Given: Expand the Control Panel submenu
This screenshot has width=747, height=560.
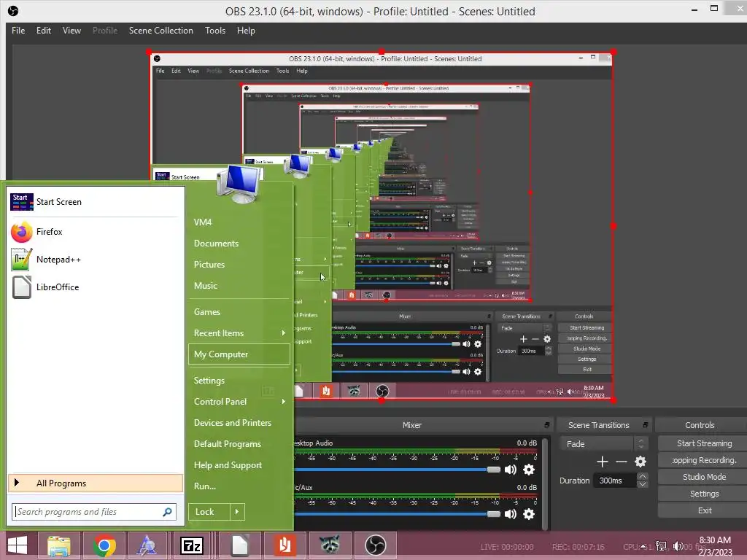Looking at the screenshot, I should [x=283, y=402].
